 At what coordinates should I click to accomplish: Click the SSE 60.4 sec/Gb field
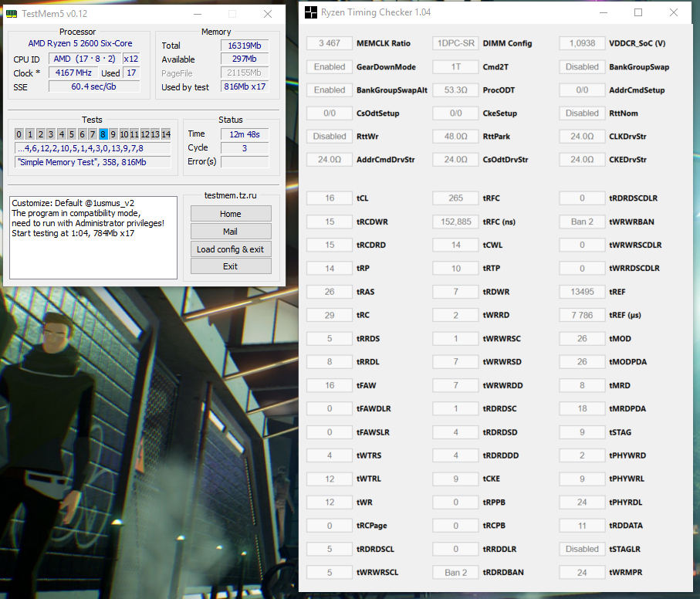pyautogui.click(x=93, y=86)
